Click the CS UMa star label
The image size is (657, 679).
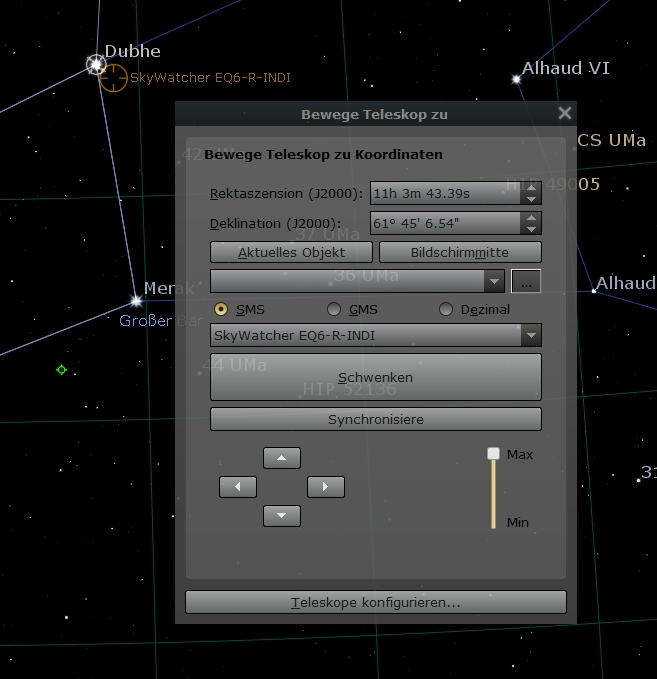[612, 140]
